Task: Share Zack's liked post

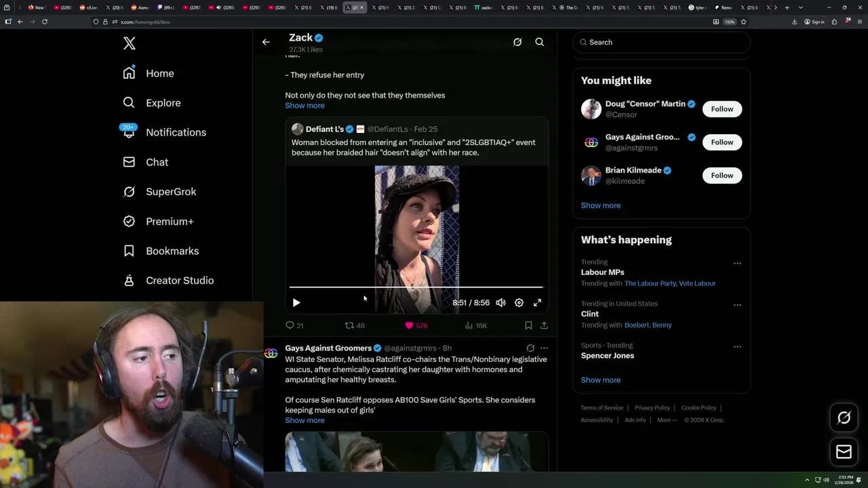Action: (x=544, y=325)
